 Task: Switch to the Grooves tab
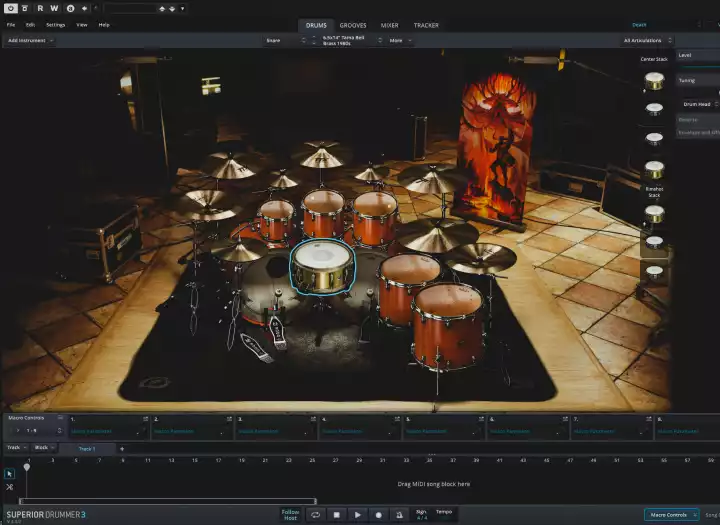[x=352, y=25]
